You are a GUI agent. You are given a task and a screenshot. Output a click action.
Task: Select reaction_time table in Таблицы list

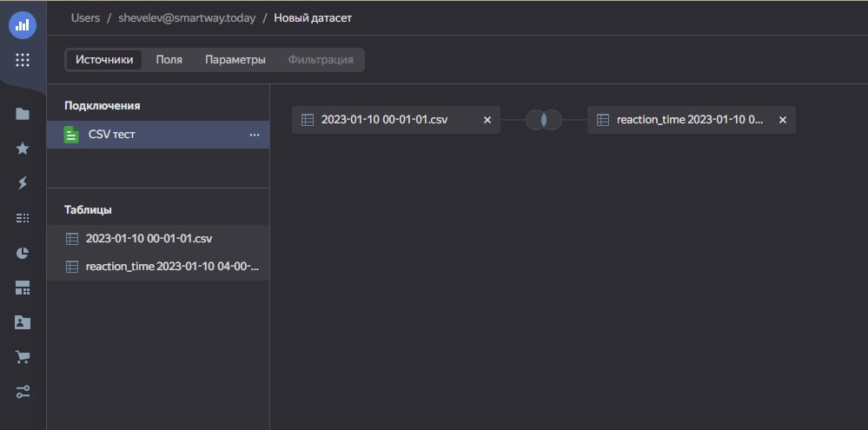[158, 267]
